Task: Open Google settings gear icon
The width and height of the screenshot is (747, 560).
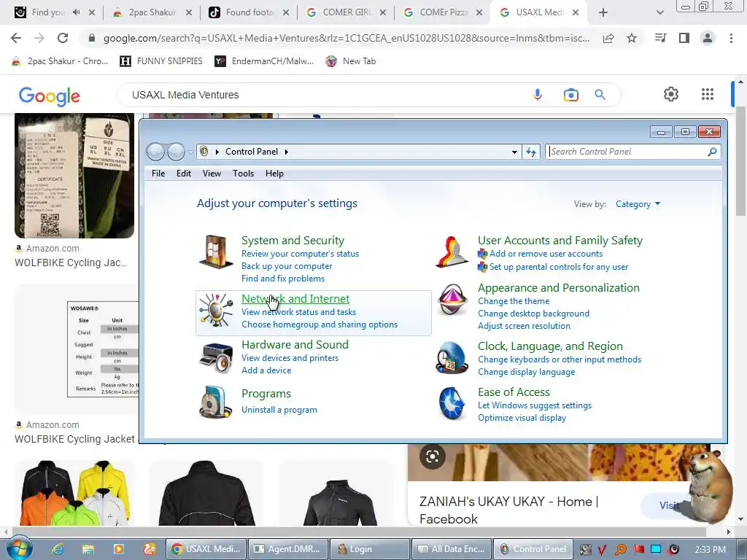Action: pos(671,94)
